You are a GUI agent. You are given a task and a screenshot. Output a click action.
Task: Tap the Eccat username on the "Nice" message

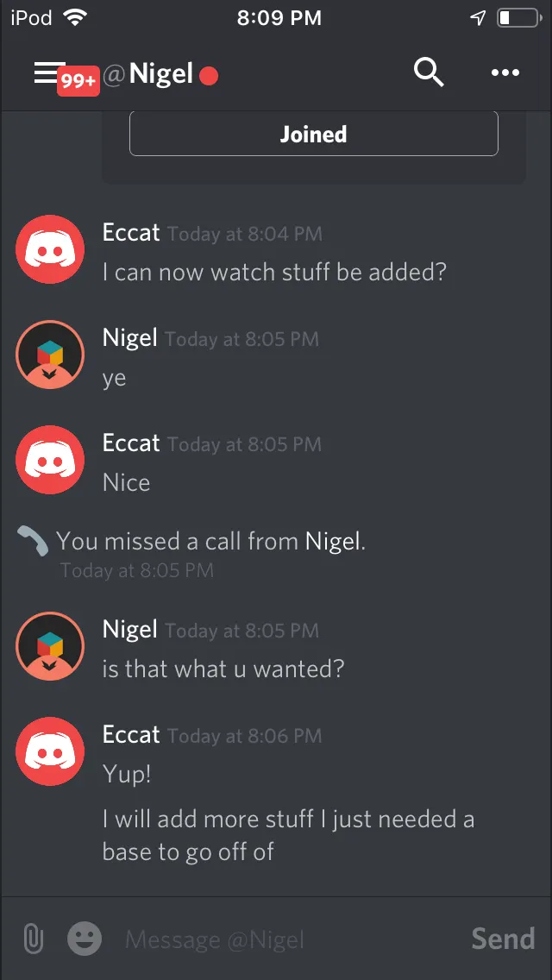tap(131, 443)
